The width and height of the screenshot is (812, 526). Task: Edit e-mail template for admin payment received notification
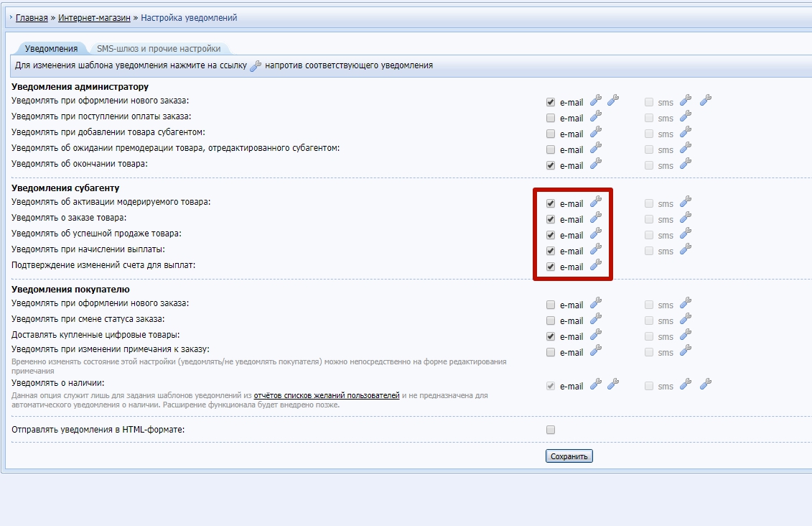[x=595, y=116]
